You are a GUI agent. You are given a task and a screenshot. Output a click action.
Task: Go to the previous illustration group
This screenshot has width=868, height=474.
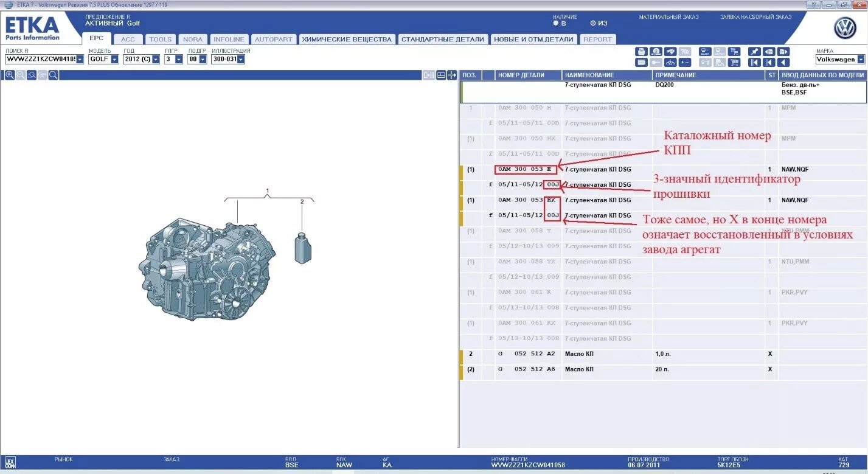pos(769,62)
